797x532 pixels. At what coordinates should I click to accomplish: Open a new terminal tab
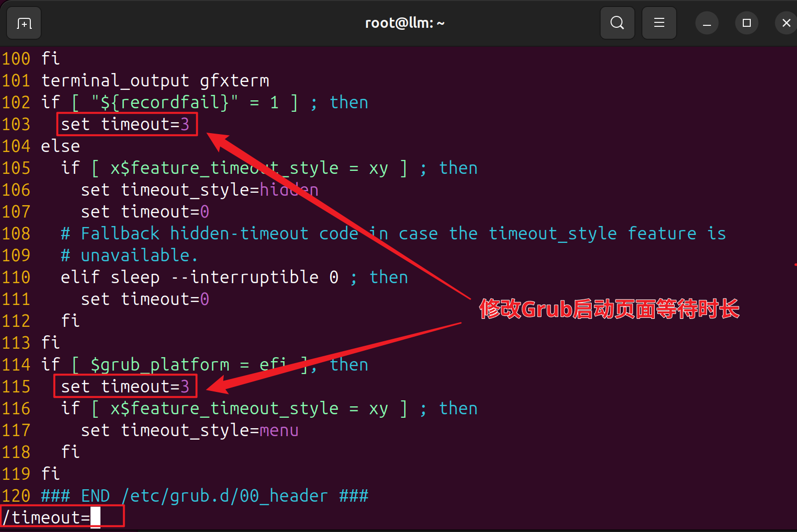24,23
